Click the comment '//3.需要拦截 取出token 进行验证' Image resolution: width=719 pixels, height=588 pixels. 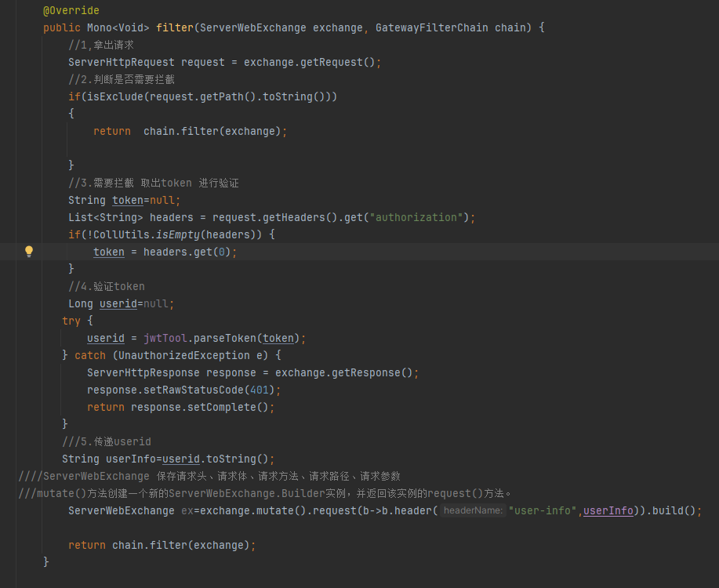(154, 183)
